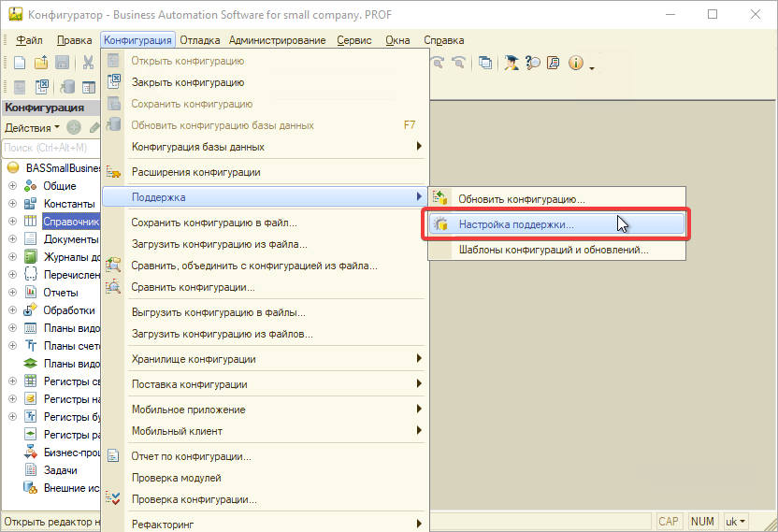Open the Syntax Assistant graduate-cap icon
Viewport: 778px width, 532px height.
click(x=511, y=63)
